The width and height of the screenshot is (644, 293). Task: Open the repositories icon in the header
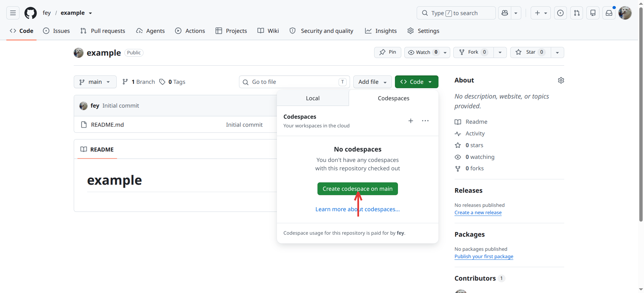click(593, 13)
